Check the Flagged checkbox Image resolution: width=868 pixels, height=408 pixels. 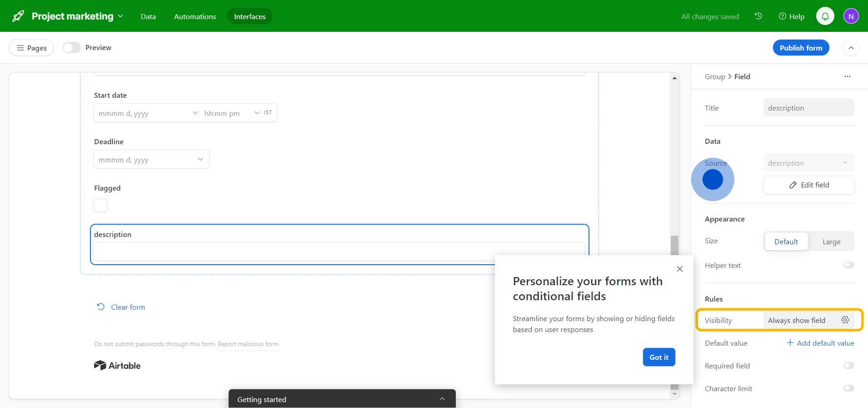[100, 206]
